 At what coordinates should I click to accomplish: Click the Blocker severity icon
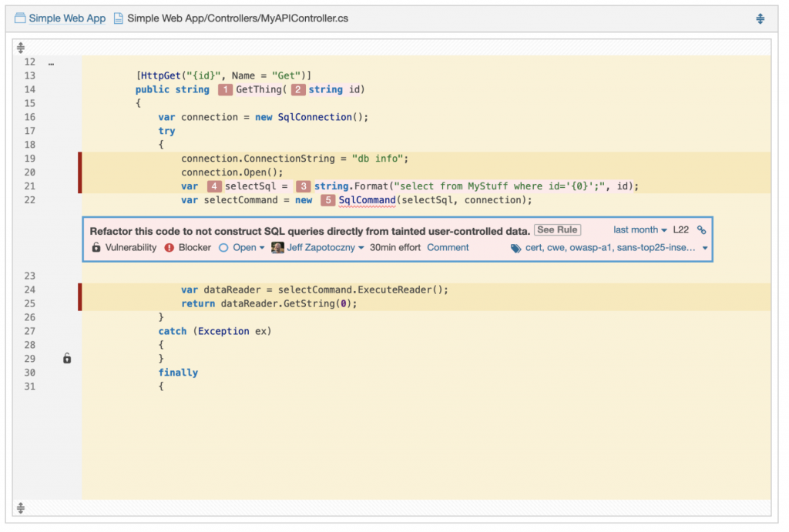[170, 248]
